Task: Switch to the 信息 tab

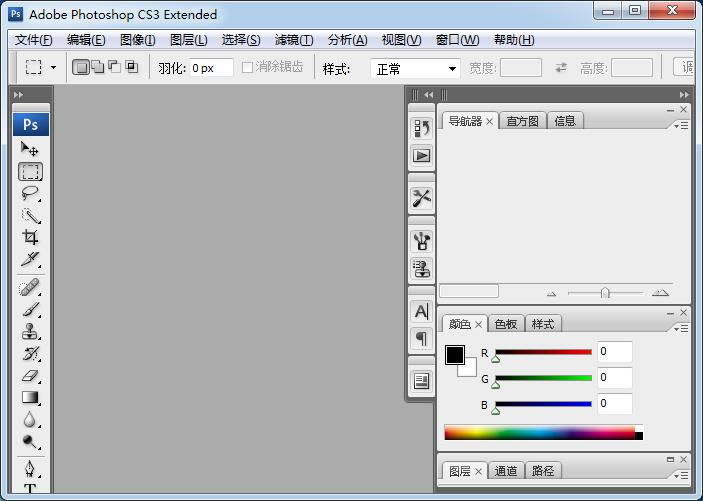Action: pyautogui.click(x=565, y=121)
